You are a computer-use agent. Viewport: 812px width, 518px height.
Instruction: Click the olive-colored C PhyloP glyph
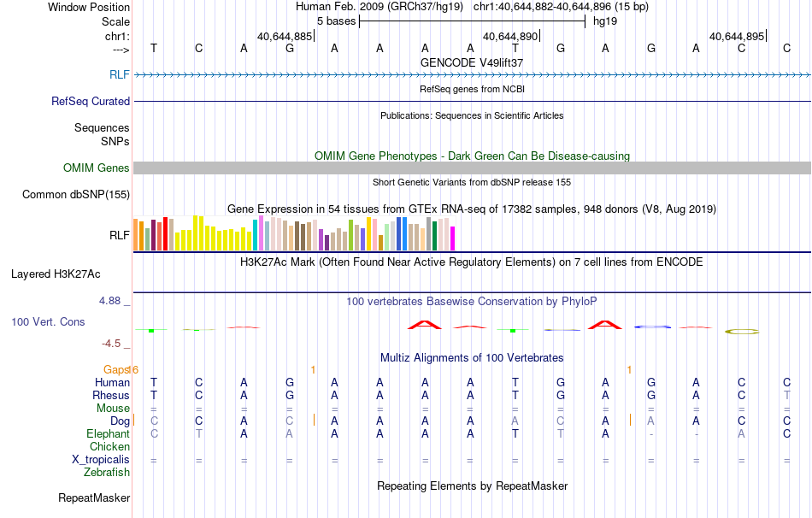[742, 332]
